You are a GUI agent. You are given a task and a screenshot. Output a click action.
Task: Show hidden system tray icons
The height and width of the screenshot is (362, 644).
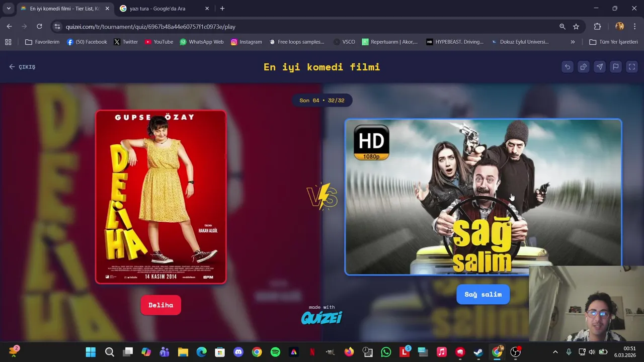[555, 352]
